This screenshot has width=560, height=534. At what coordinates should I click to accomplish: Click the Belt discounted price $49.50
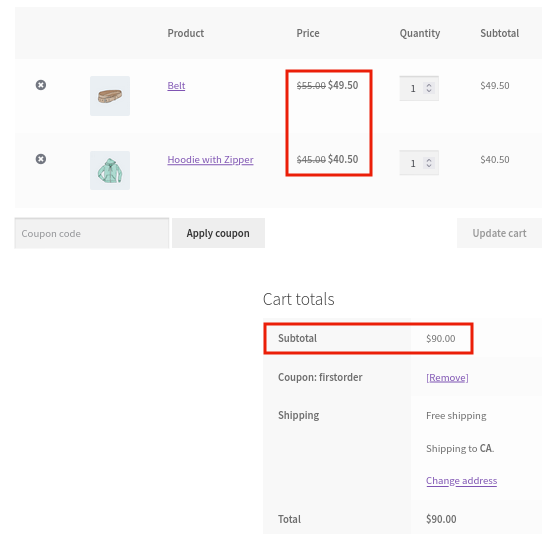click(343, 85)
